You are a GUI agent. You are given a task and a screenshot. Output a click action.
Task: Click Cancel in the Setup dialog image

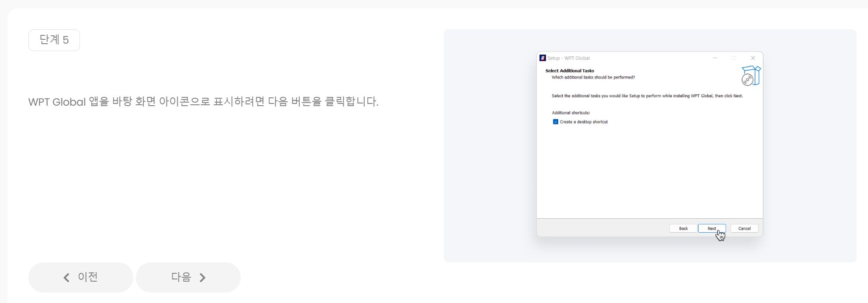744,228
